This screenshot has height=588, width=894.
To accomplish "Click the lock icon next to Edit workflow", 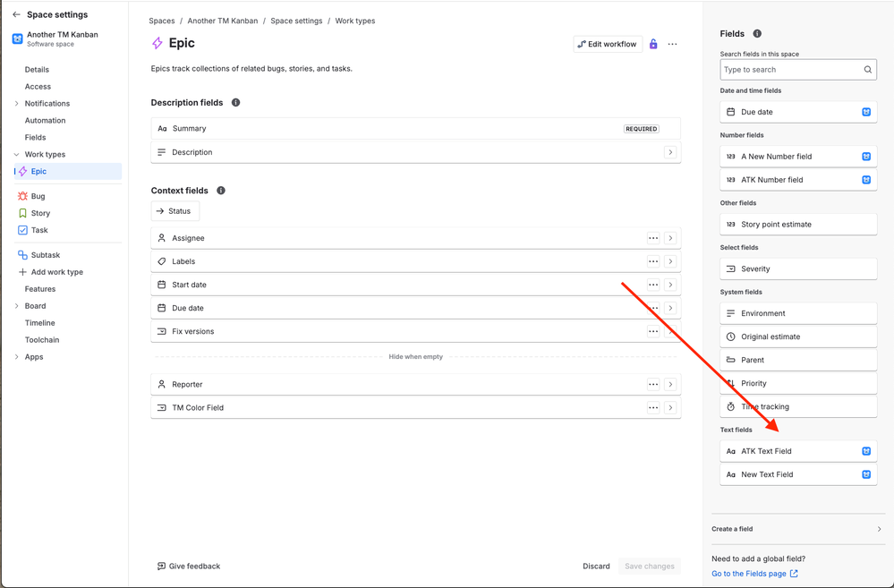I will [x=653, y=44].
